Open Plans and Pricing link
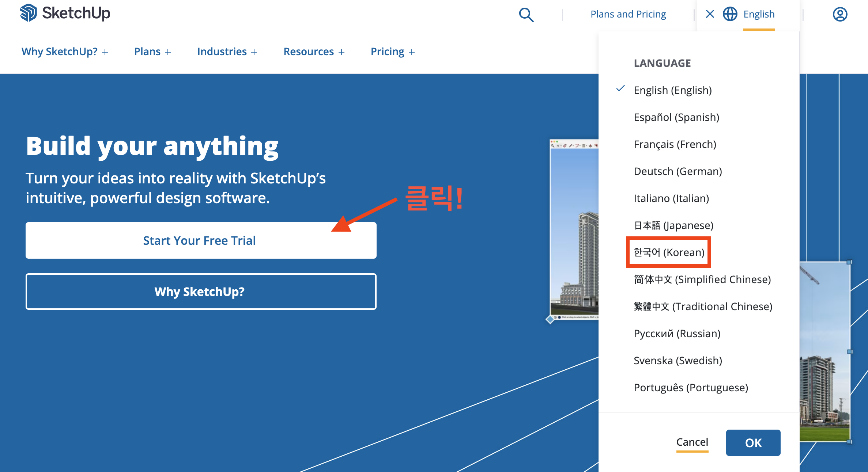This screenshot has width=868, height=472. point(628,14)
